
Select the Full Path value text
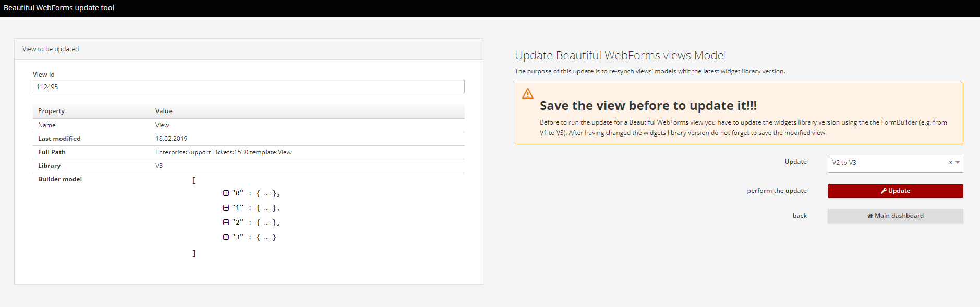(x=223, y=152)
